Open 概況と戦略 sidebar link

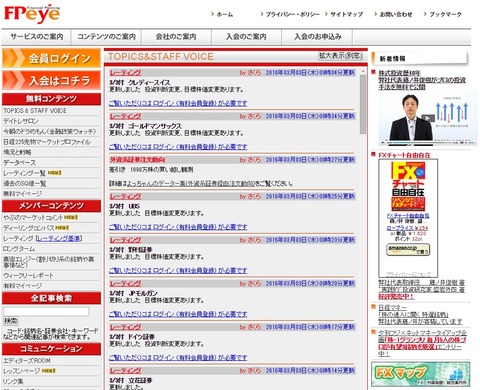17,152
